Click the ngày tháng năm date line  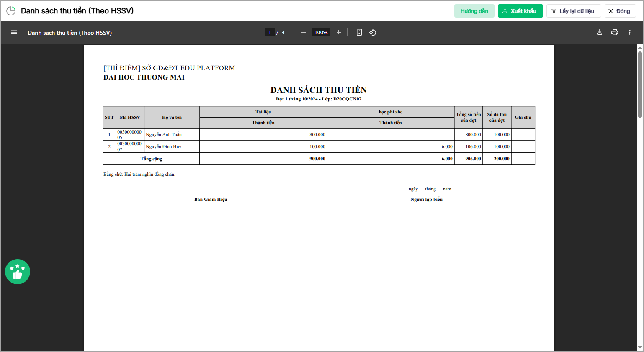point(427,189)
